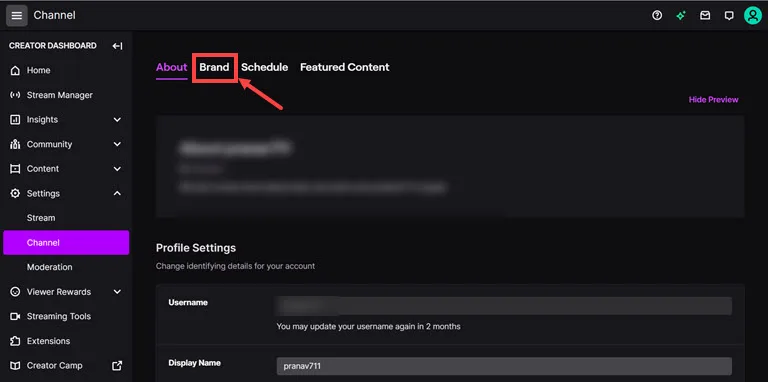Select Channel under Settings
Viewport: 768px width, 382px height.
point(66,242)
